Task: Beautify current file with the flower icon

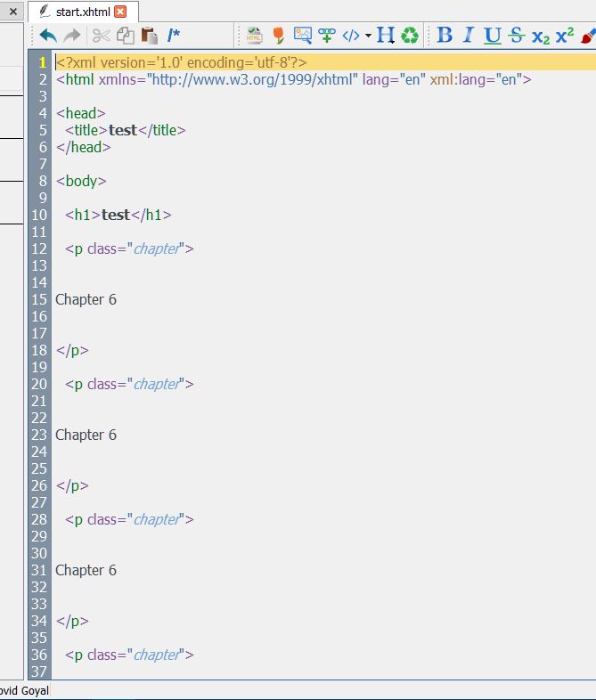Action: [x=279, y=36]
